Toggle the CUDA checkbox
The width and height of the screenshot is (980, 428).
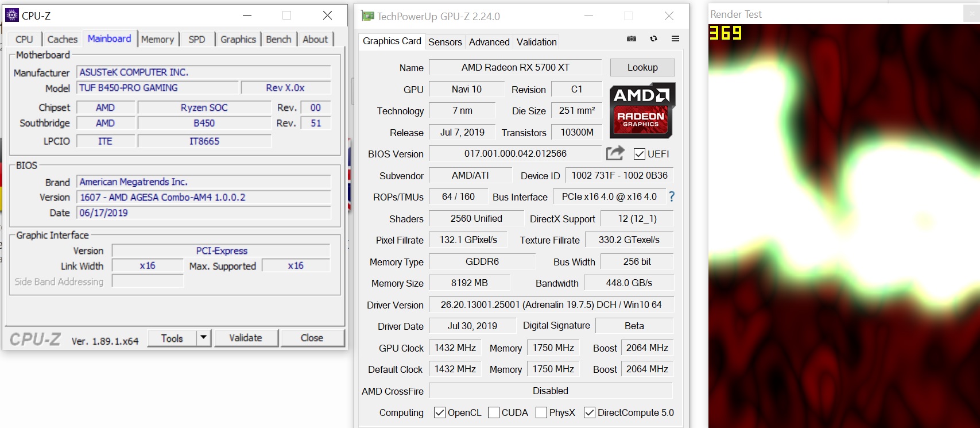click(x=493, y=412)
